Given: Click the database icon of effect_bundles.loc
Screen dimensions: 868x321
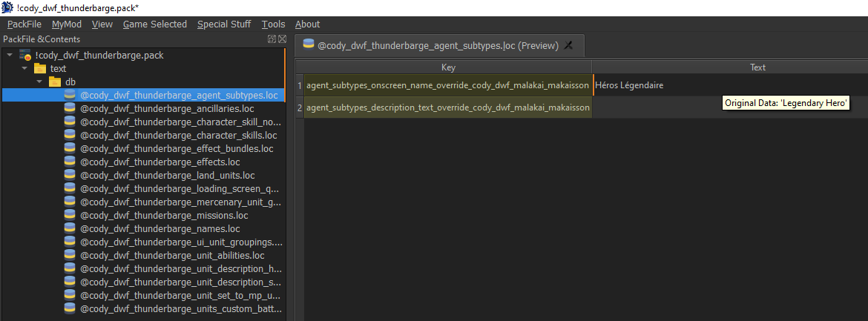Looking at the screenshot, I should [69, 149].
